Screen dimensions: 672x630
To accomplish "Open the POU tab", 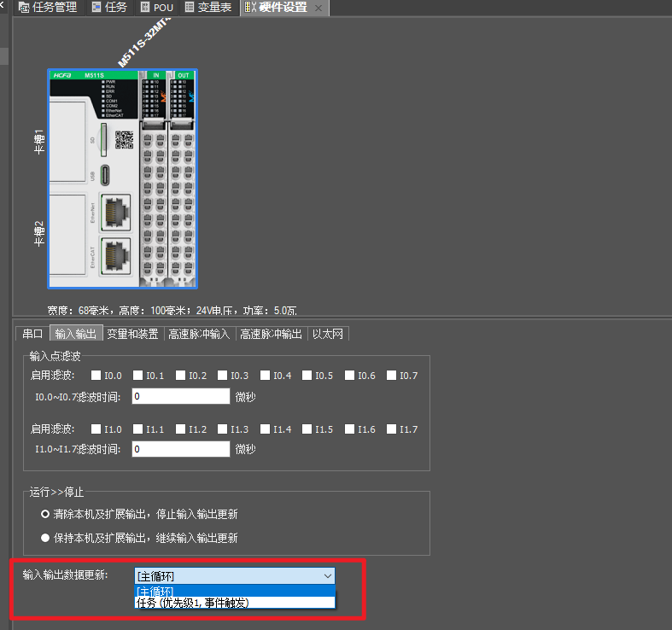I will (x=157, y=8).
